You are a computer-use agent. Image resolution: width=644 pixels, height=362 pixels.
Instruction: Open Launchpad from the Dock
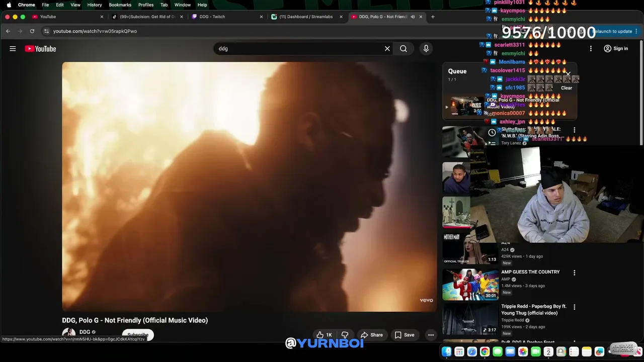tap(459, 352)
